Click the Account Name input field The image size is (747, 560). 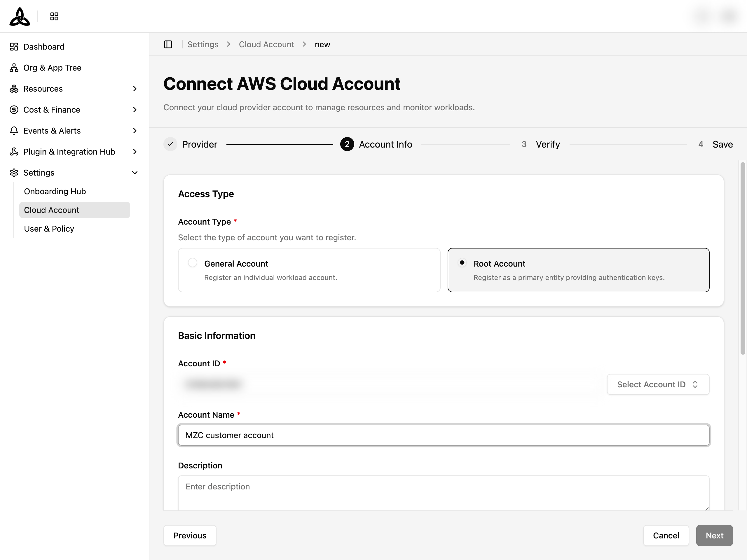point(444,435)
